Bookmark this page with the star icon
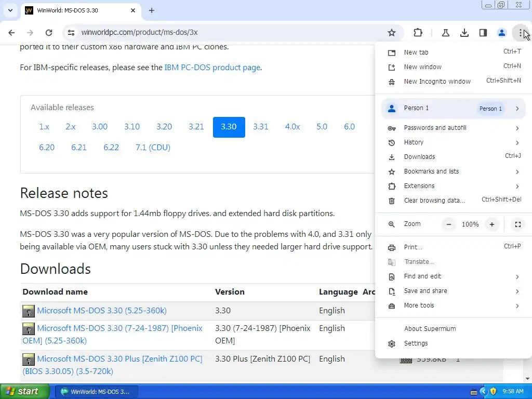 tap(392, 33)
